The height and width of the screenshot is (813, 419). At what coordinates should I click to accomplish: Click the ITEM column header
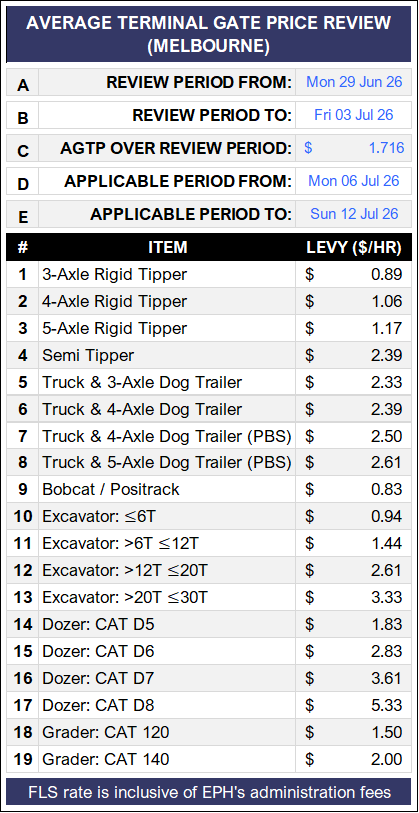pos(167,247)
